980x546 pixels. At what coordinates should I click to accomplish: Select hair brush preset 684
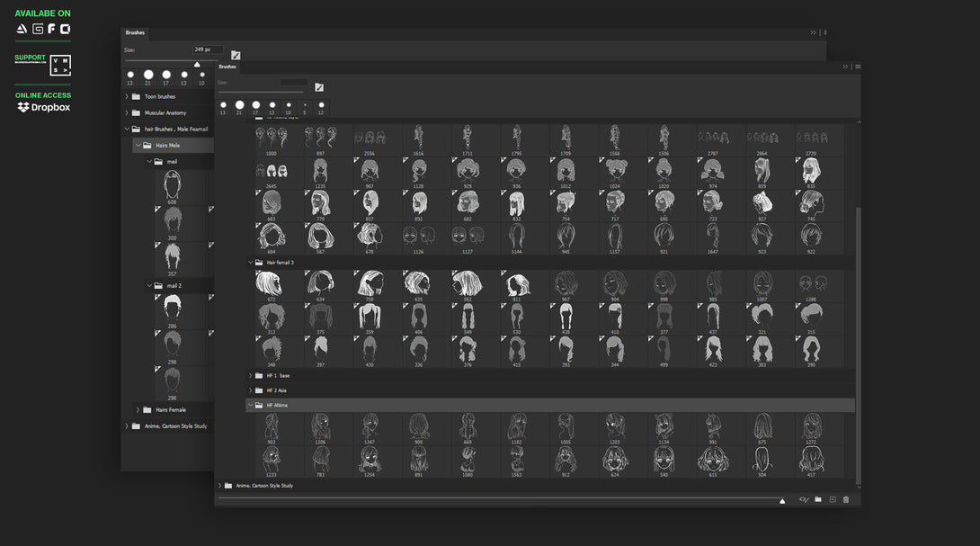[272, 238]
